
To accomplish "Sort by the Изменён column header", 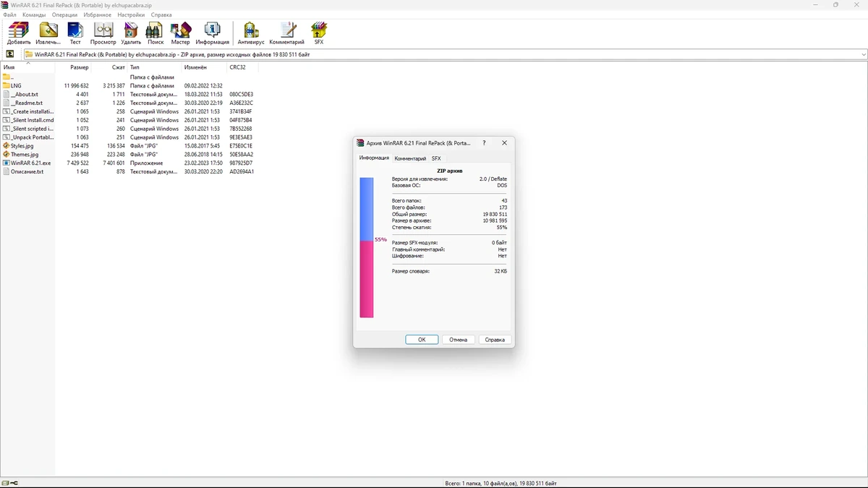I will pyautogui.click(x=205, y=67).
